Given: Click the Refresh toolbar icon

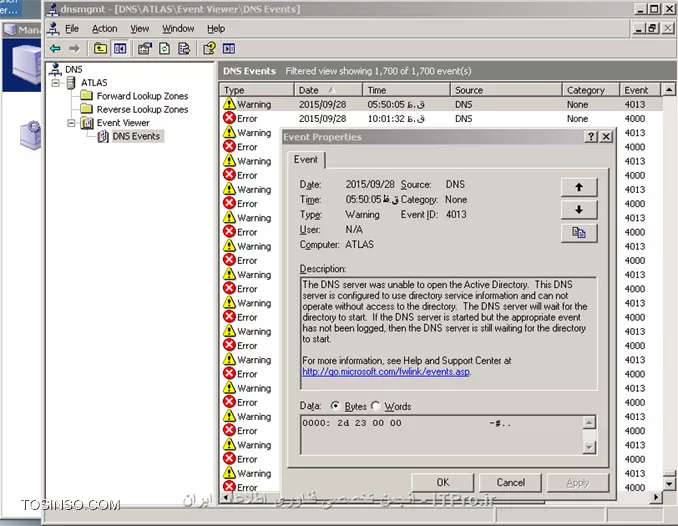Looking at the screenshot, I should pyautogui.click(x=164, y=48).
